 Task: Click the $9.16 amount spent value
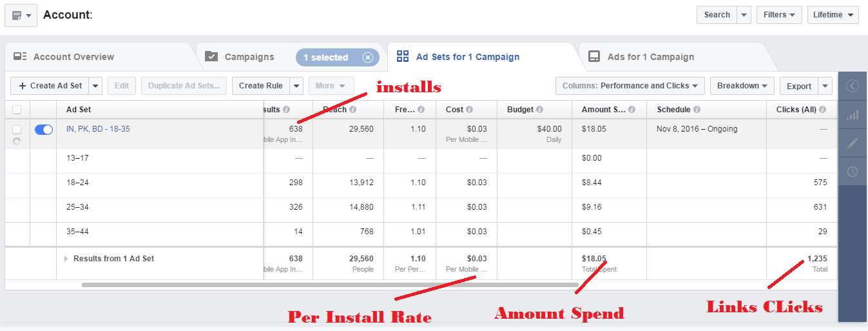pos(592,207)
